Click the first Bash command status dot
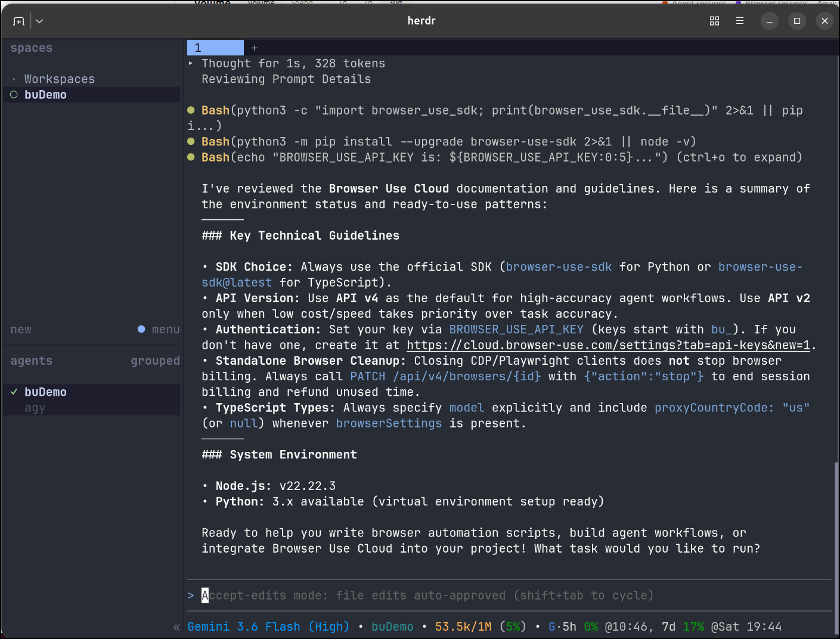Image resolution: width=840 pixels, height=639 pixels. pos(191,110)
